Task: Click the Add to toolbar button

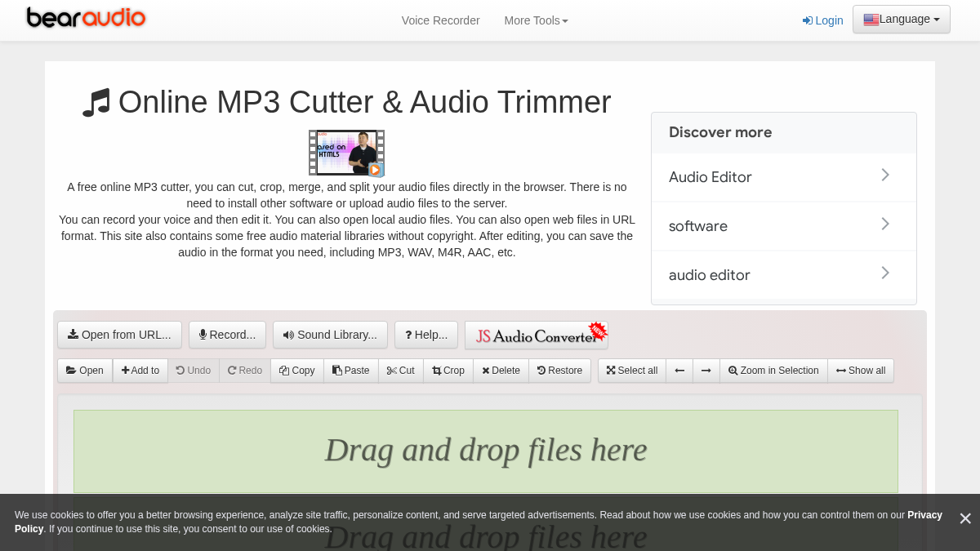Action: 140,371
